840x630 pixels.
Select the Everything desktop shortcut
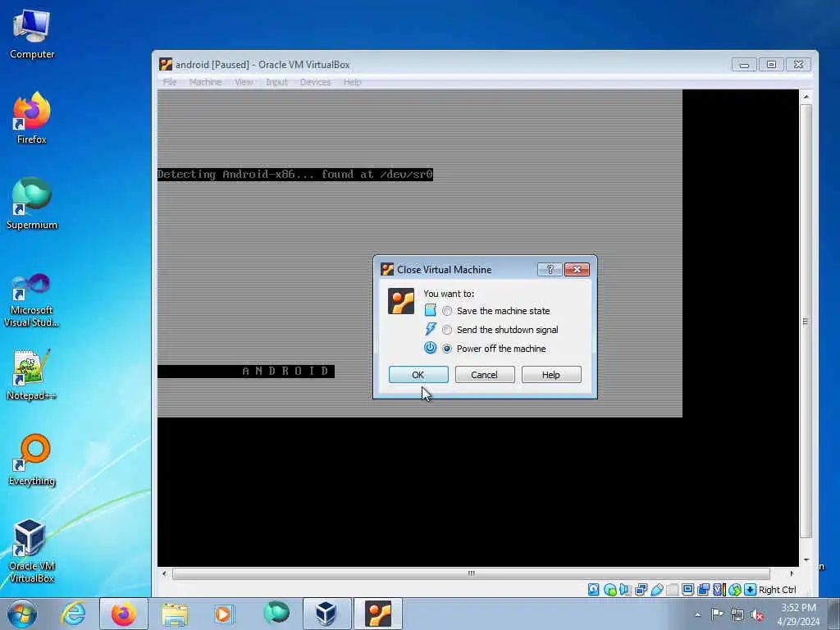point(32,459)
